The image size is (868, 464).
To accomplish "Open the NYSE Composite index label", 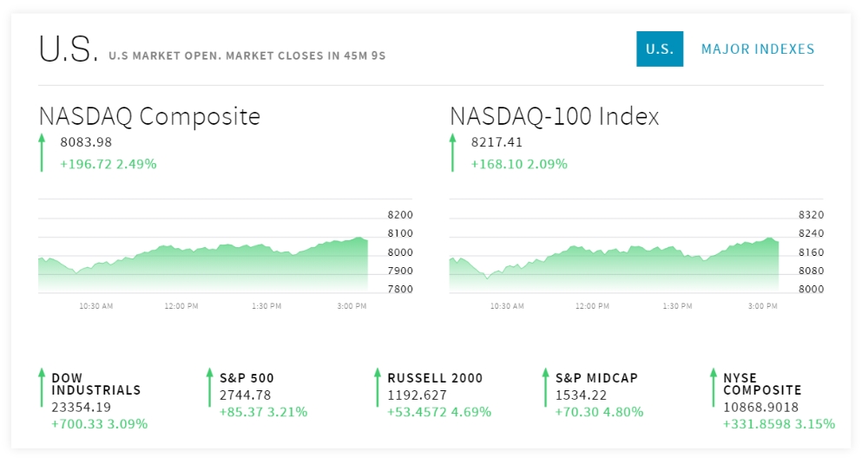I will click(x=762, y=384).
